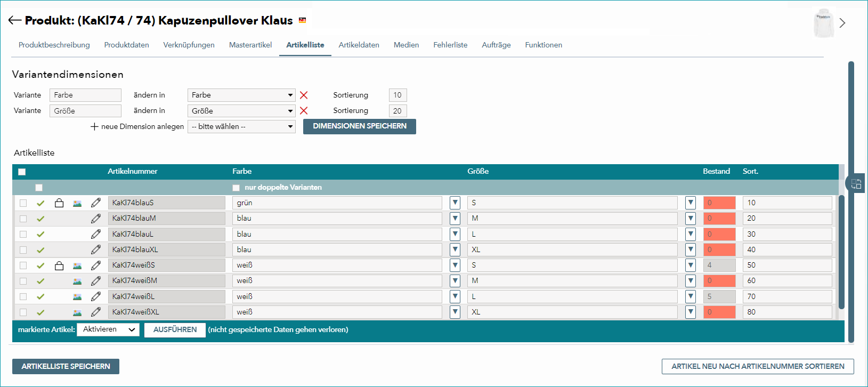The width and height of the screenshot is (868, 387).
Task: Click the Sort. field of KaKl74weißXL
Action: [788, 312]
